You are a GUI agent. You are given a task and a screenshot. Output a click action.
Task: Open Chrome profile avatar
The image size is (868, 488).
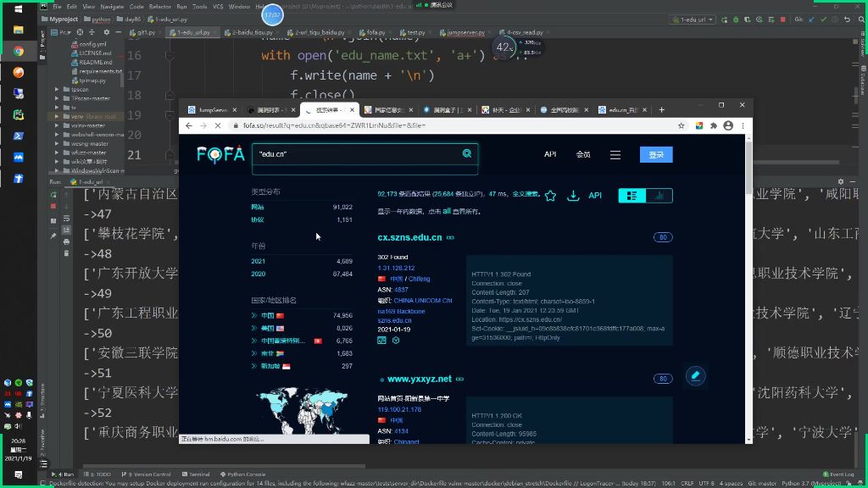pos(728,125)
